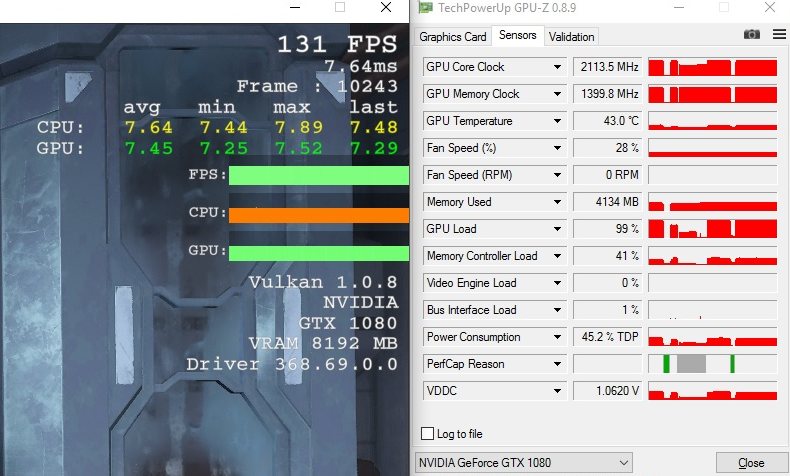790x476 pixels.
Task: Click the 0 % video engine load value
Action: [x=608, y=283]
